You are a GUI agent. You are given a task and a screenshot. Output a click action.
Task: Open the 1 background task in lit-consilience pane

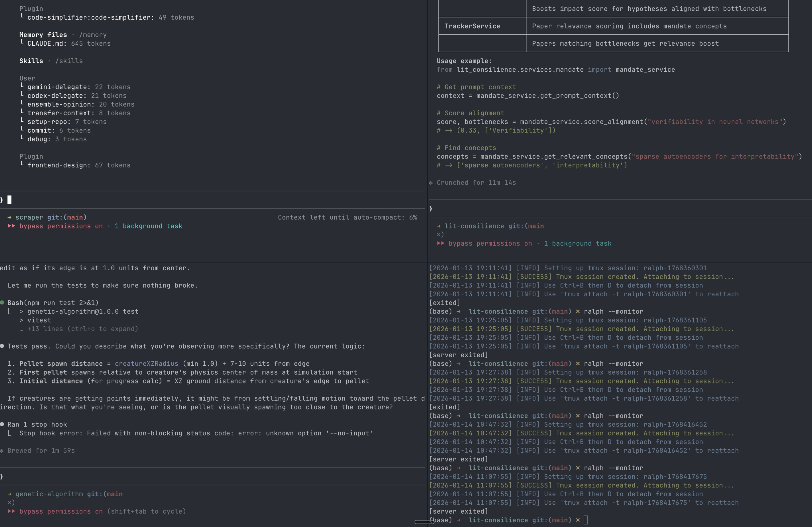click(x=577, y=243)
